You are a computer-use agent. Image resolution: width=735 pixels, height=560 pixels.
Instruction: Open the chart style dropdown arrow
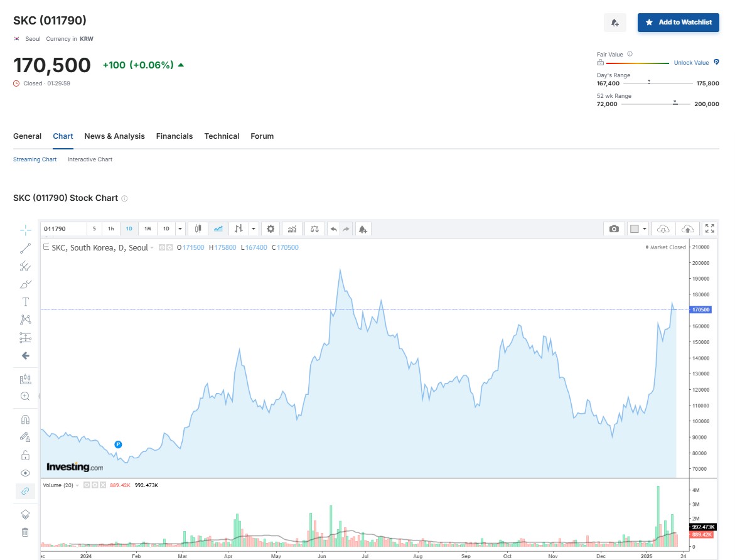[254, 229]
